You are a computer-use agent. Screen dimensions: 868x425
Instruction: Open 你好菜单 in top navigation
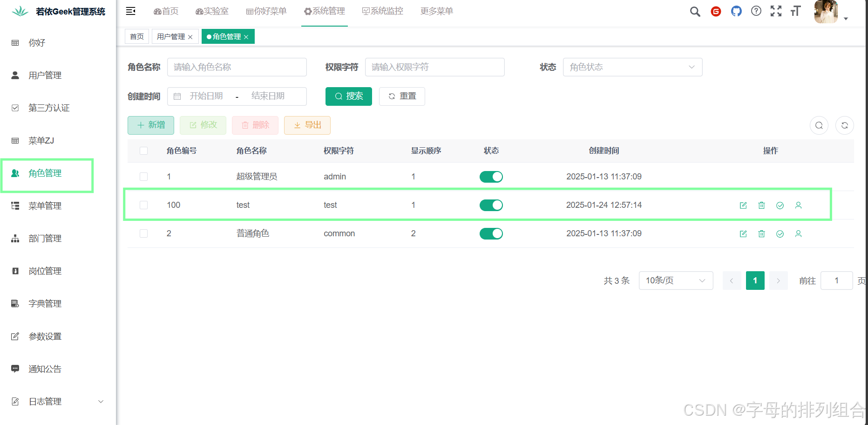[x=266, y=11]
